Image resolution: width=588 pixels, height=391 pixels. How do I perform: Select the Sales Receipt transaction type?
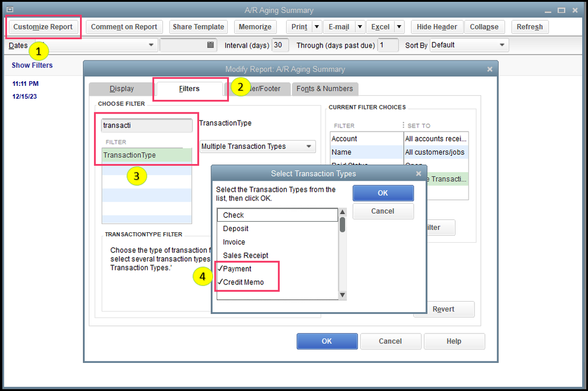click(x=277, y=255)
